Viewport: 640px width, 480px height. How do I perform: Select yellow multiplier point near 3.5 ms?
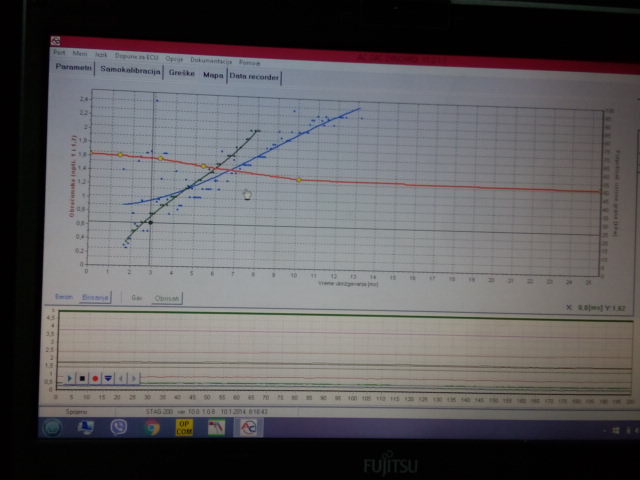161,158
